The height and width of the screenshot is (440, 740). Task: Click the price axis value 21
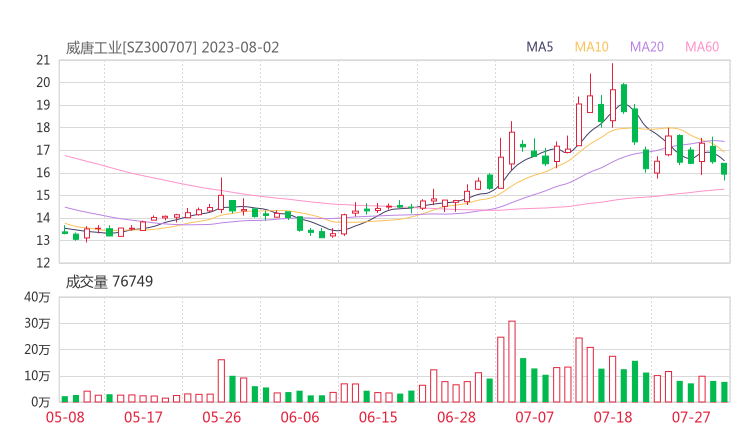[x=43, y=60]
